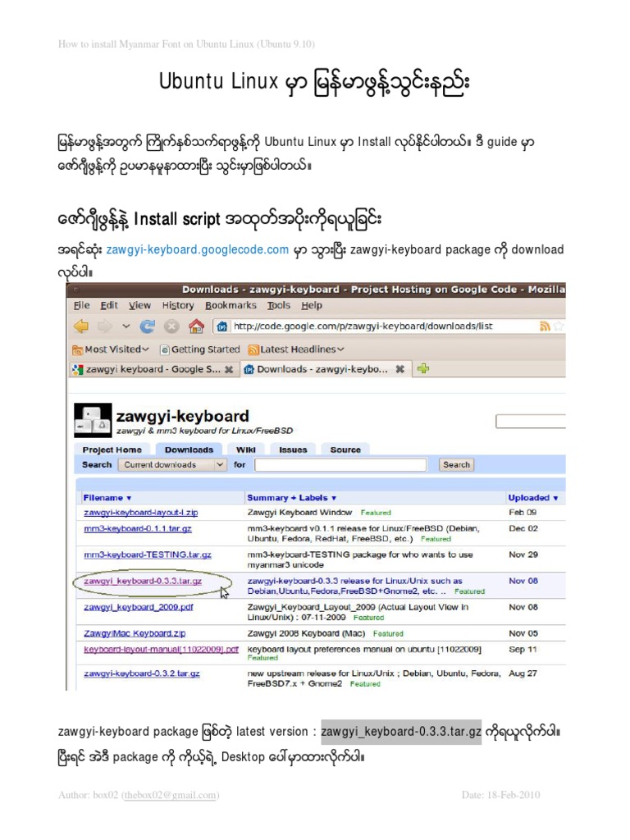630x840 pixels.
Task: Select the 'Feb 09' uploaded date cell
Action: 523,512
